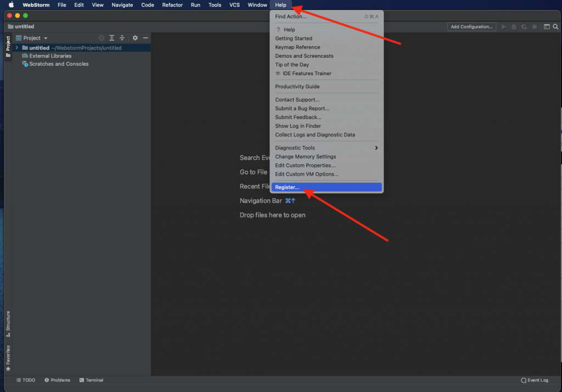Screen dimensions: 562x392
Task: Open the Terminal tool window
Action: 92,380
